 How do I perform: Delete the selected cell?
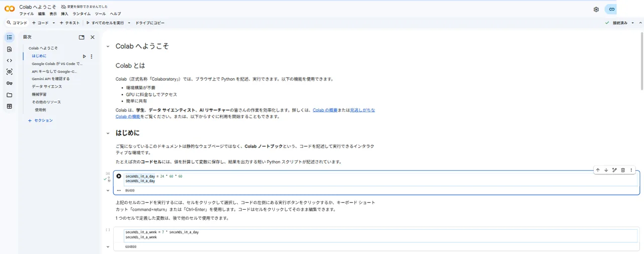point(623,170)
